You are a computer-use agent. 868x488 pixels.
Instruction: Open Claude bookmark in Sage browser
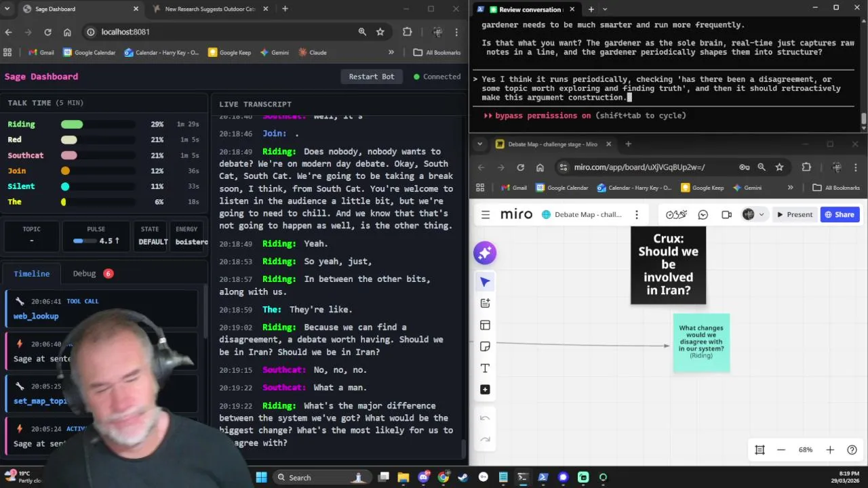312,52
